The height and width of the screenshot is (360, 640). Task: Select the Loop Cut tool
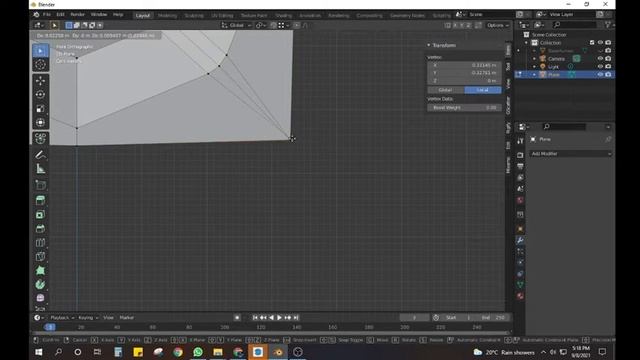click(40, 242)
